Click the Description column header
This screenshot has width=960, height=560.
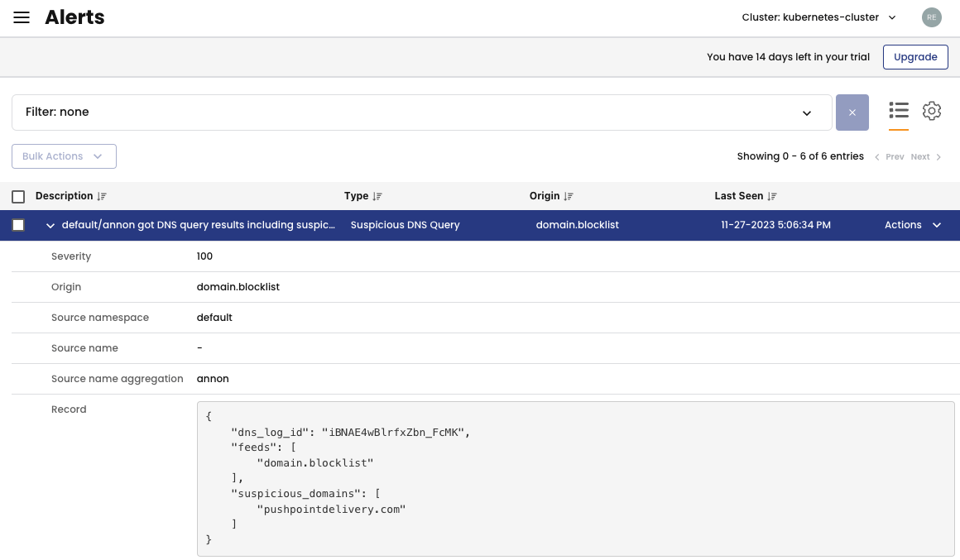65,196
